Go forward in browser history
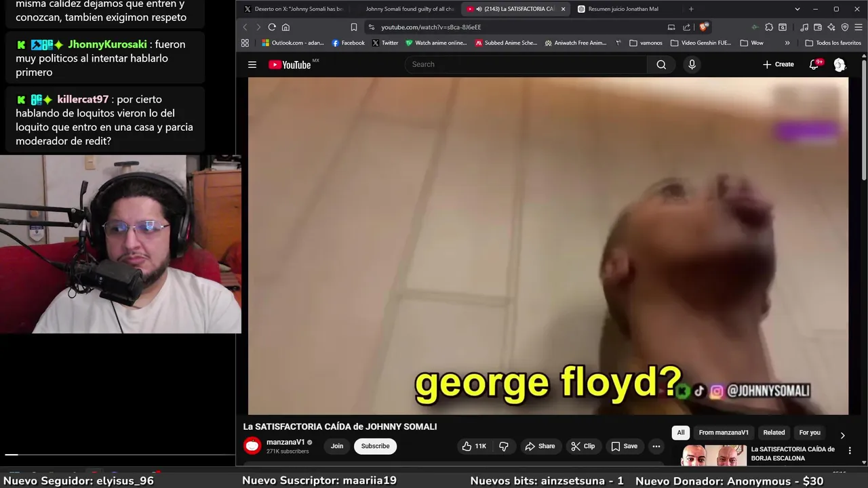 [x=258, y=27]
